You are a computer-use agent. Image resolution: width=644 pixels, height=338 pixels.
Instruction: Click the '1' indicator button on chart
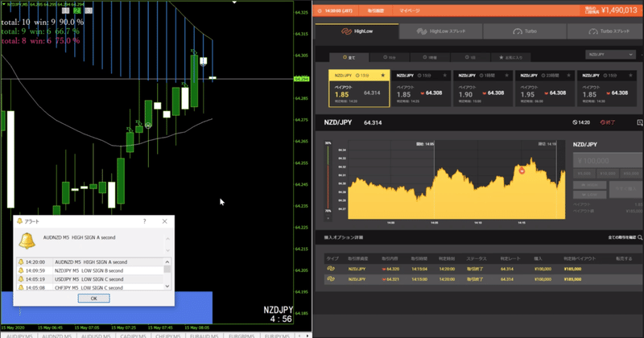tap(65, 10)
